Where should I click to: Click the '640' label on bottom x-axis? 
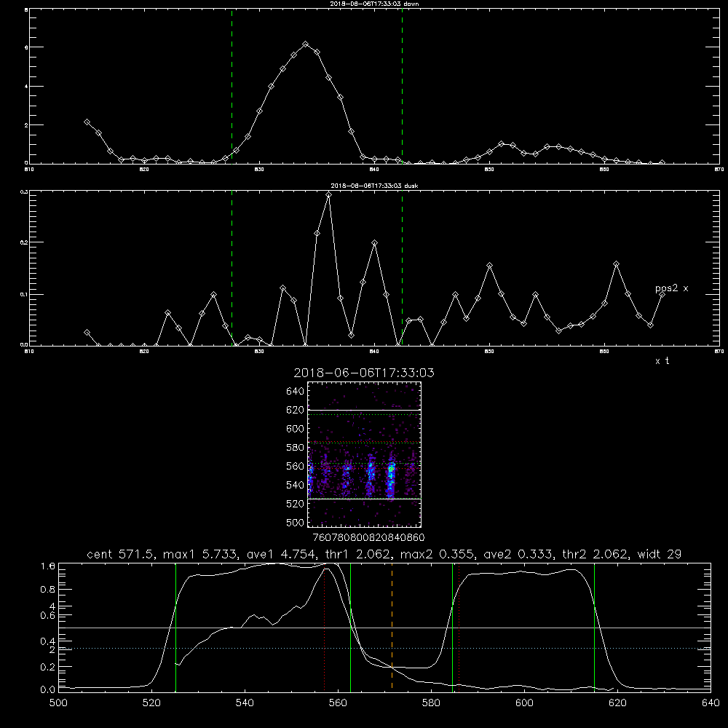point(711,703)
